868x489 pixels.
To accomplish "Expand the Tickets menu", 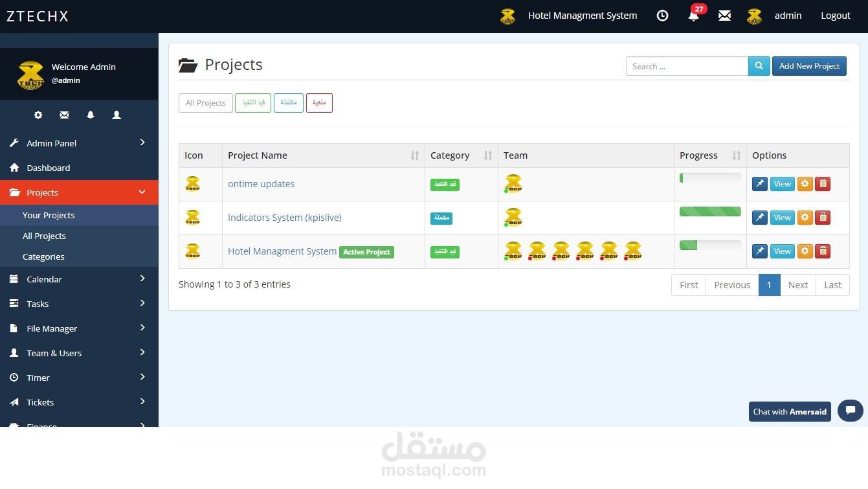I will point(79,402).
